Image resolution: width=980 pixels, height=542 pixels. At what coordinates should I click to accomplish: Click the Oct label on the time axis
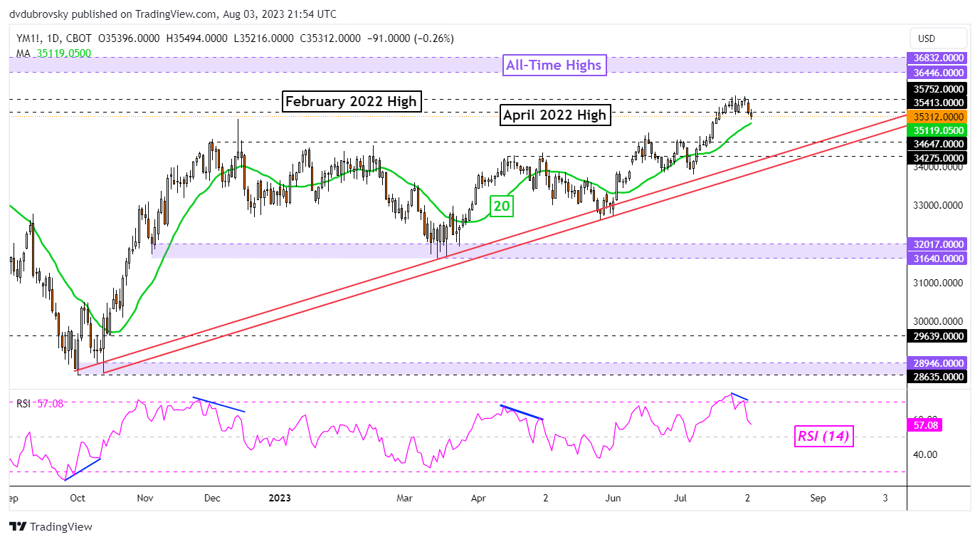pyautogui.click(x=78, y=498)
